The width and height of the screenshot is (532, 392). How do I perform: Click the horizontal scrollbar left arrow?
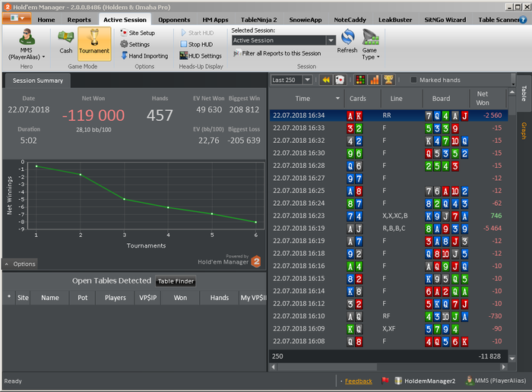point(274,367)
